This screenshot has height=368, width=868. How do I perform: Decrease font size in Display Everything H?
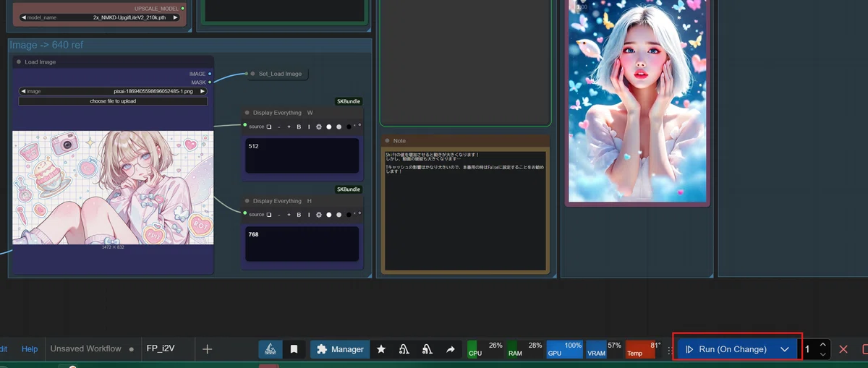tap(279, 215)
